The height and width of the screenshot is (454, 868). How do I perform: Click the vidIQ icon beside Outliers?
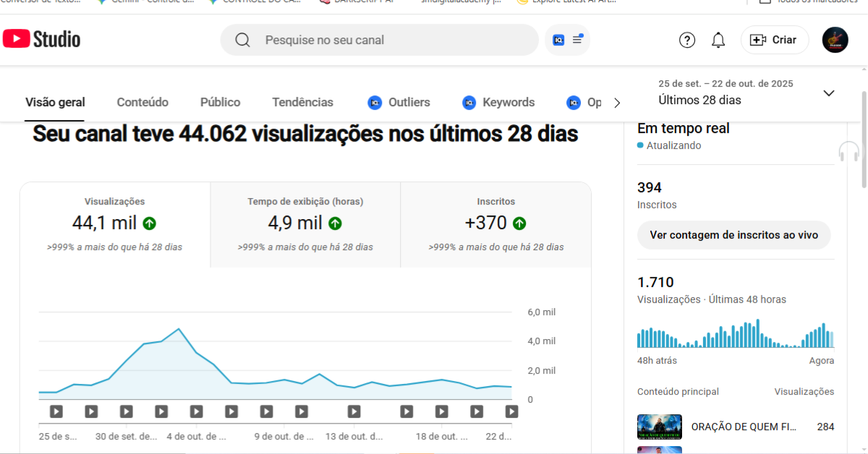tap(375, 103)
